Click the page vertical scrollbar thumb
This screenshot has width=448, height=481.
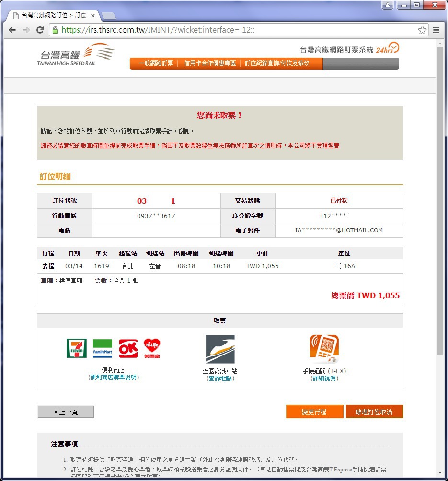tap(440, 201)
